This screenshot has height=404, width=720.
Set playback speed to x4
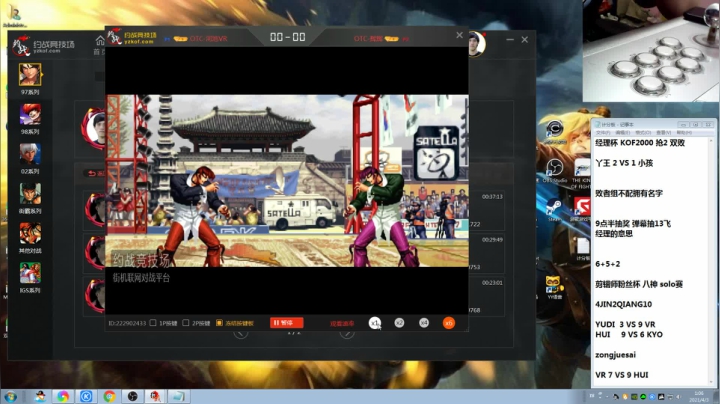[x=424, y=323]
